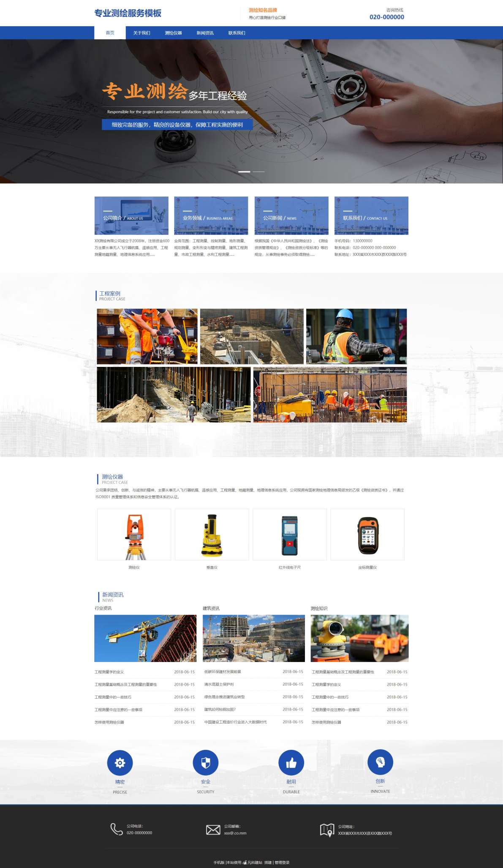Viewport: 503px width, 868px height.
Task: Open the 公司简介 About Us card
Action: click(x=131, y=216)
